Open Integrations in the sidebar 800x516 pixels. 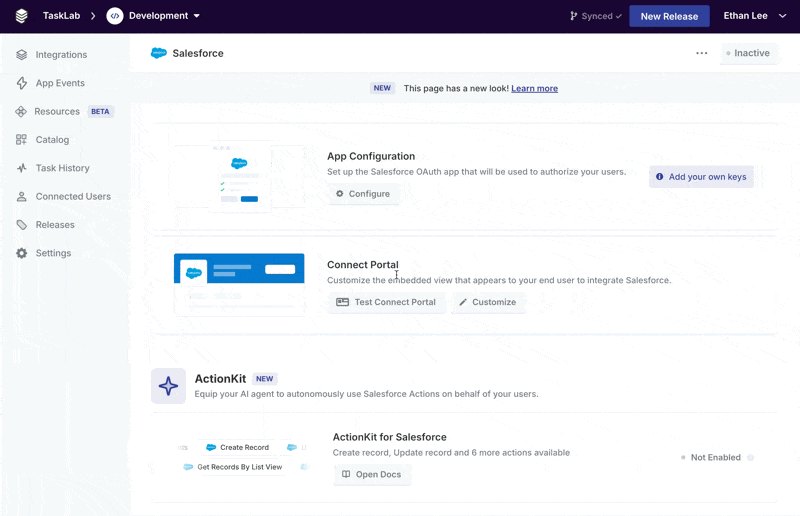(61, 55)
